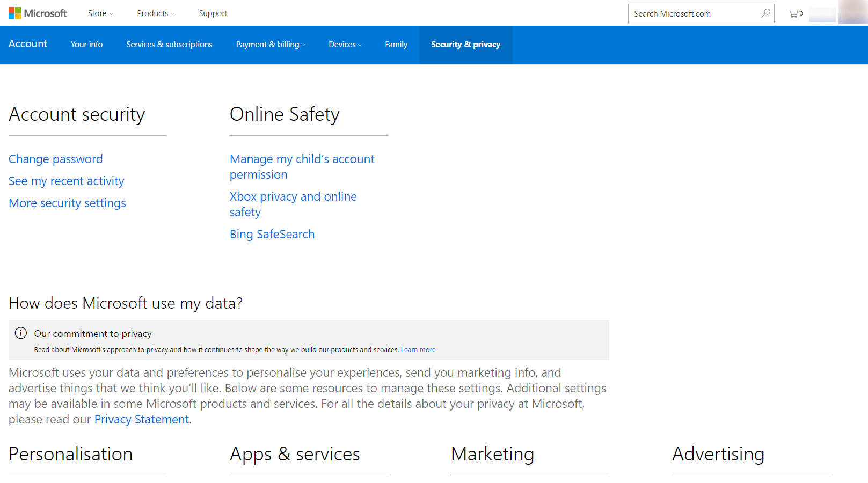Go to the Account home
The height and width of the screenshot is (483, 868).
click(28, 44)
